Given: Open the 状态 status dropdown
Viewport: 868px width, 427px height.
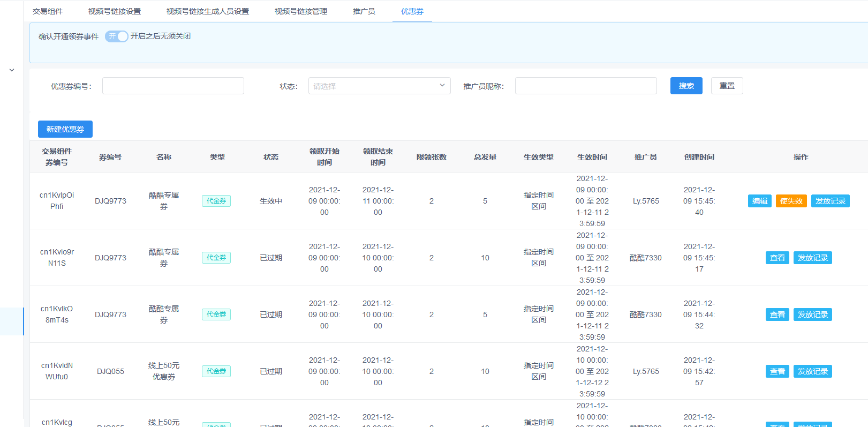Looking at the screenshot, I should (x=379, y=86).
